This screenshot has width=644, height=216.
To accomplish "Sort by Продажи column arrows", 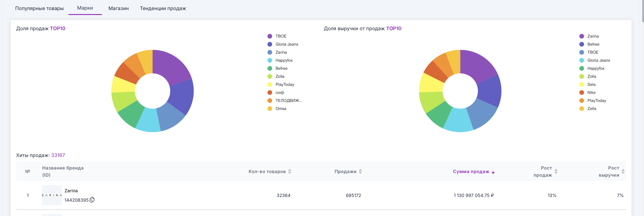I will tap(360, 171).
